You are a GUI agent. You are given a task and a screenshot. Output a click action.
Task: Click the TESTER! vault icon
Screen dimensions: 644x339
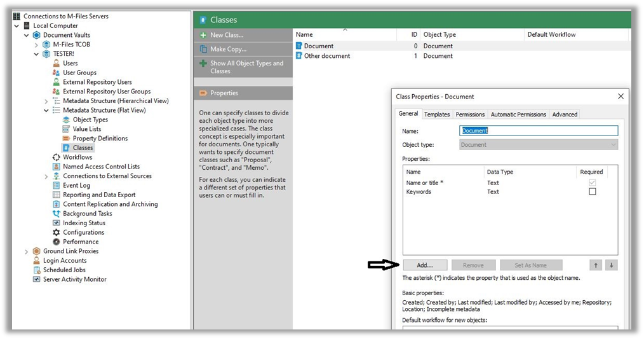tap(46, 54)
